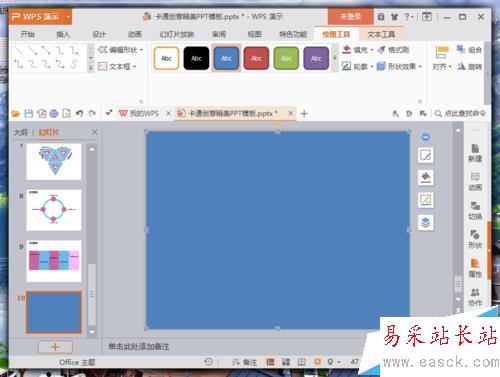Click the Align (对齐) icon
Screen dimensions: 500x377
click(442, 52)
